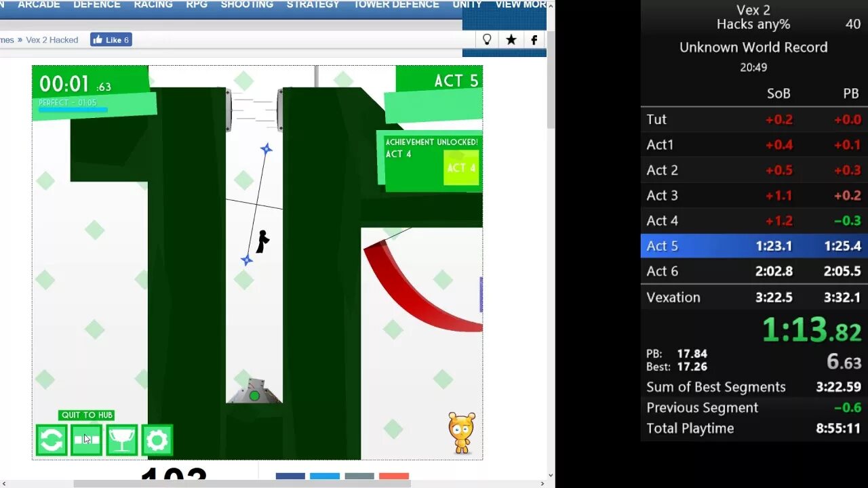The image size is (868, 488).
Task: Click the Act 4 achievement badge
Action: (x=461, y=167)
